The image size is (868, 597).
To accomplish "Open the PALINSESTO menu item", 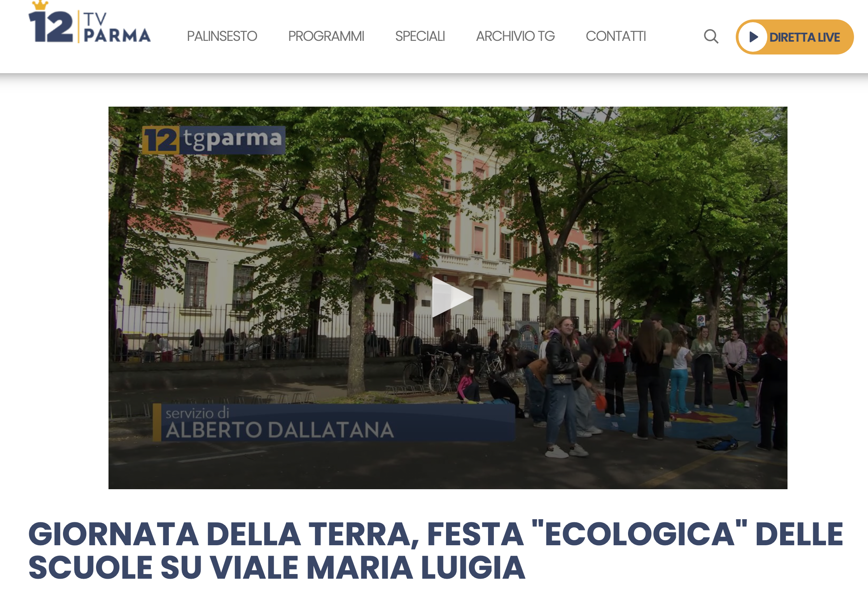I will point(222,36).
